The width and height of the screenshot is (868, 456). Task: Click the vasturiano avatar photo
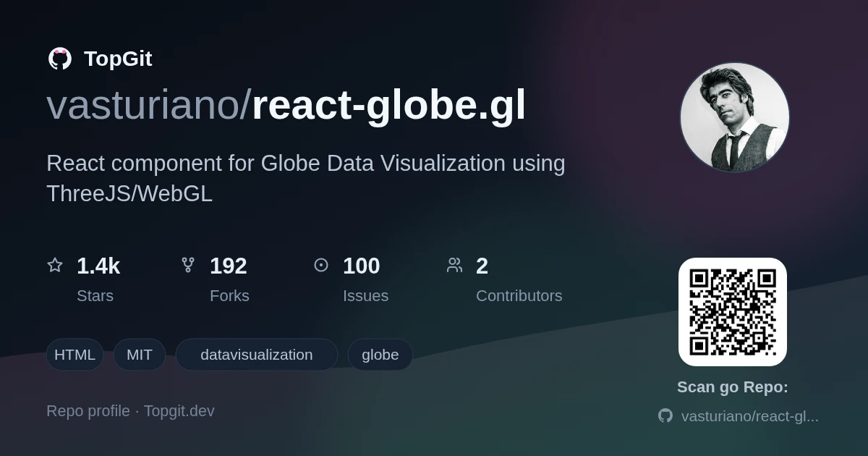[x=734, y=117]
